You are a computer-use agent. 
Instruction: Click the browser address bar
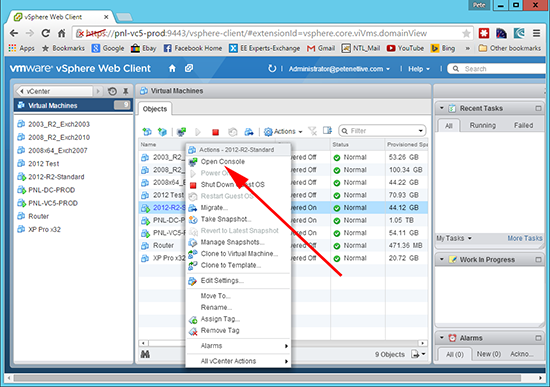273,33
